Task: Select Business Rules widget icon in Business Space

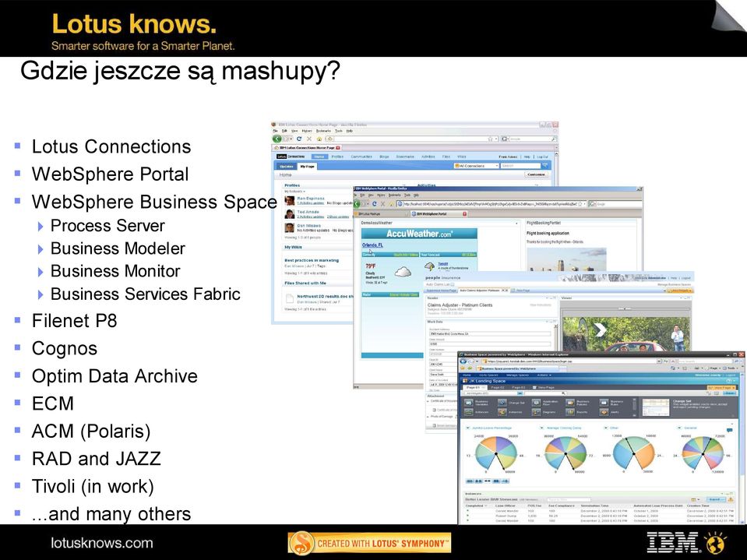Action: point(604,403)
